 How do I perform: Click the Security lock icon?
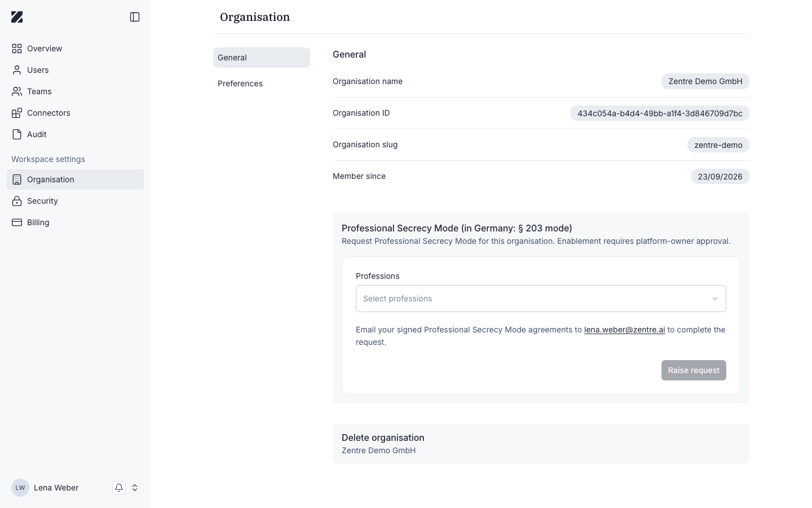(x=17, y=201)
